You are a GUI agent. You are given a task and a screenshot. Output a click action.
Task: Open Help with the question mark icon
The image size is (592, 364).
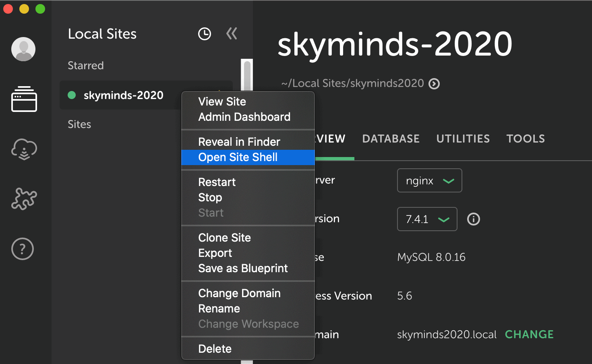23,249
